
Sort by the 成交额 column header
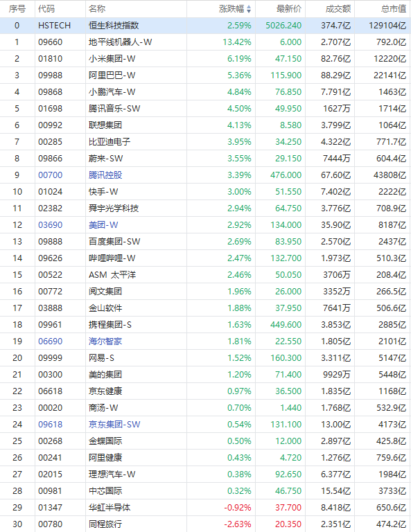338,9
